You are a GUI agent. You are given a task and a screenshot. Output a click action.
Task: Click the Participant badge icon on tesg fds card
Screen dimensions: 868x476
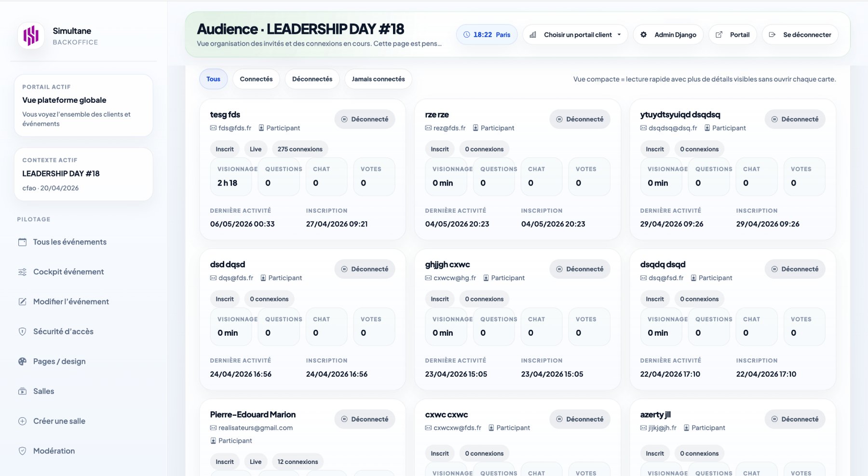(x=261, y=128)
